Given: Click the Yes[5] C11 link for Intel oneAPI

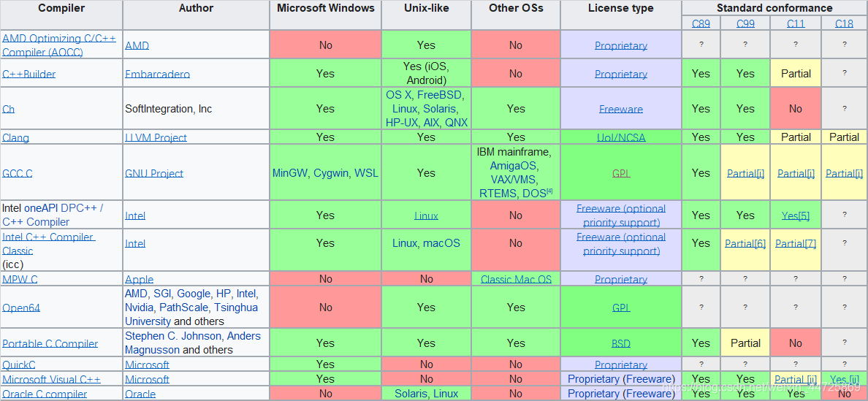Looking at the screenshot, I should [796, 215].
